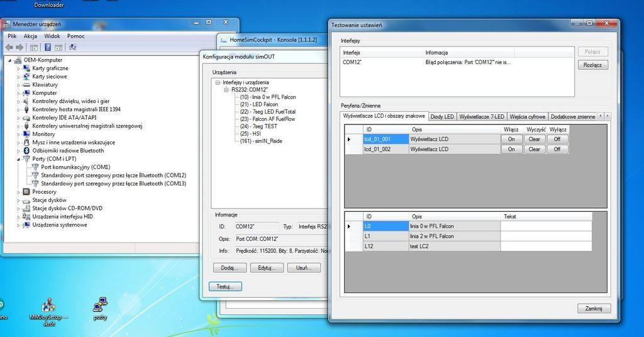This screenshot has height=337, width=644.
Task: Click the Tekst cell for row L0
Action: point(545,226)
